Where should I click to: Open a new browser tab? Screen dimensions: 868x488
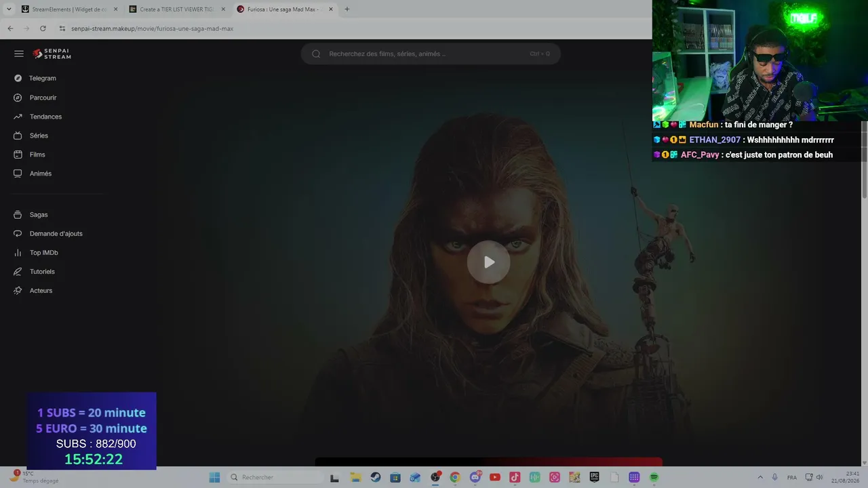coord(347,9)
